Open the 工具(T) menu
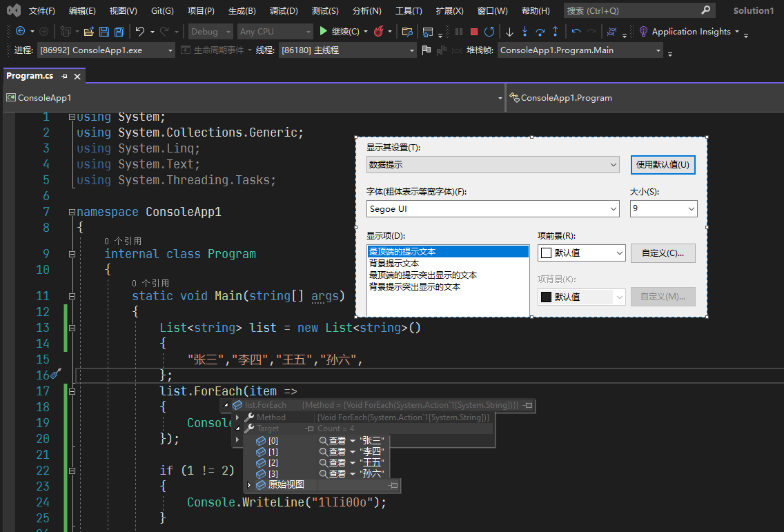The height and width of the screenshot is (532, 784). [409, 11]
